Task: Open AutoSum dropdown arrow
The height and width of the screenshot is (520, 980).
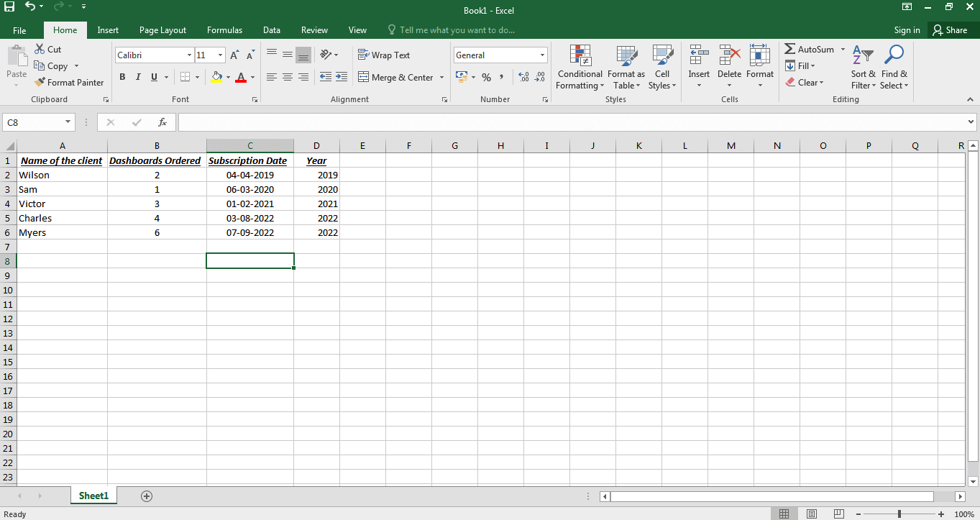Action: click(x=843, y=49)
